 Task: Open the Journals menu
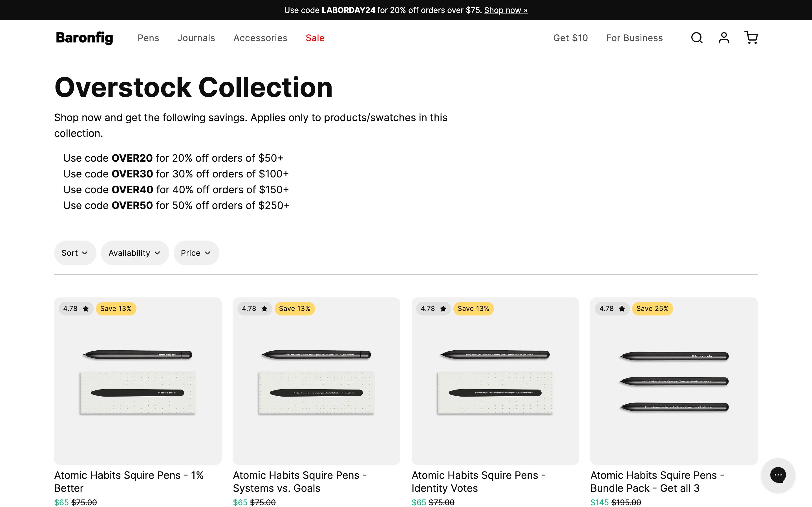[x=196, y=38]
